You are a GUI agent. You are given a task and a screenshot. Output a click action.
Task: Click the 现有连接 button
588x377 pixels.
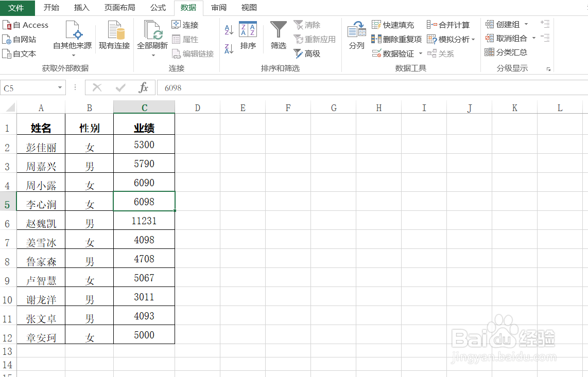coord(114,35)
